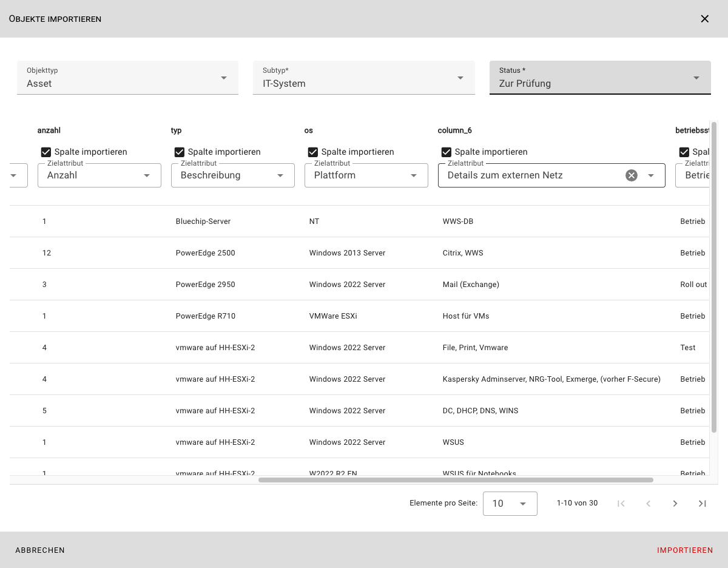The height and width of the screenshot is (568, 728).
Task: Open the Elemente pro Seite dropdown
Action: 510,504
